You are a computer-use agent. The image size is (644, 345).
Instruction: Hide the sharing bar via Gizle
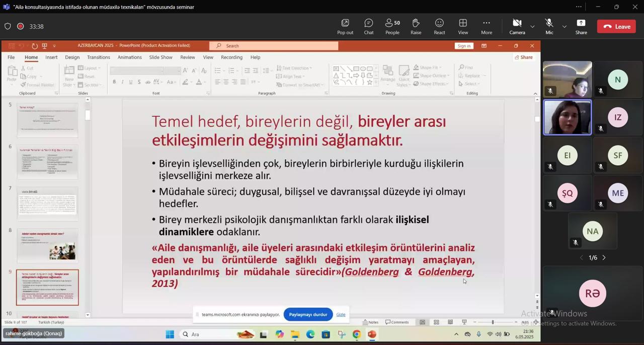341,314
